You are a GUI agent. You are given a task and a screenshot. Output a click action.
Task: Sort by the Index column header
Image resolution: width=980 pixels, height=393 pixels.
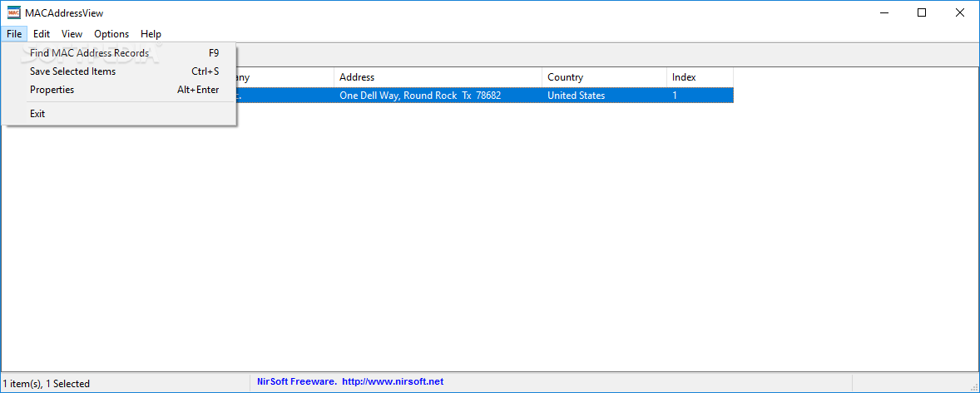(700, 77)
